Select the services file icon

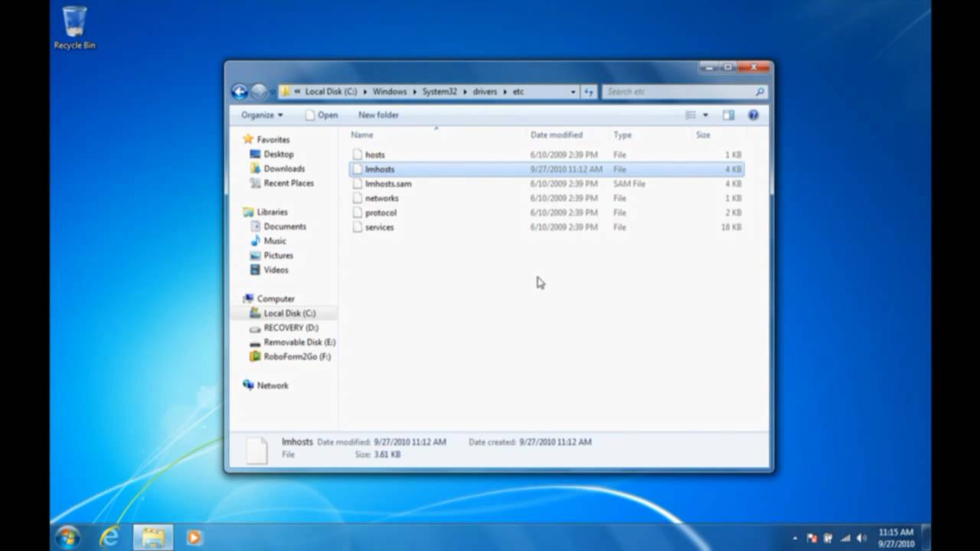point(357,227)
